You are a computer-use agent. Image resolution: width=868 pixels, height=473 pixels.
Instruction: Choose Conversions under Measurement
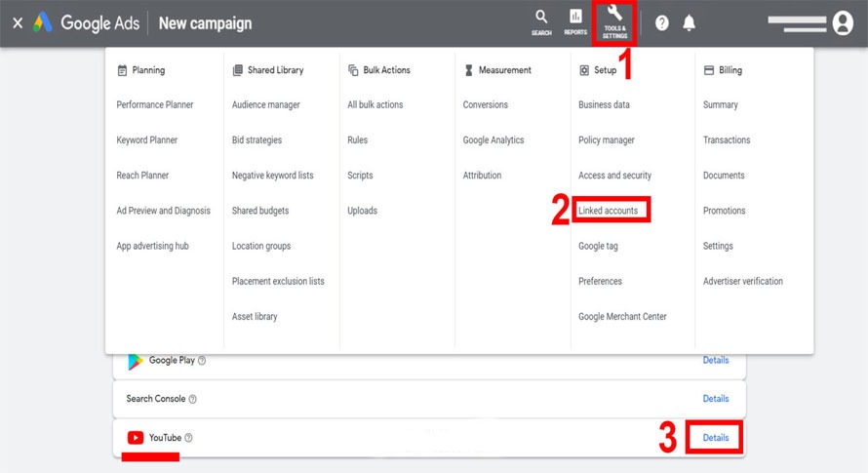click(486, 105)
